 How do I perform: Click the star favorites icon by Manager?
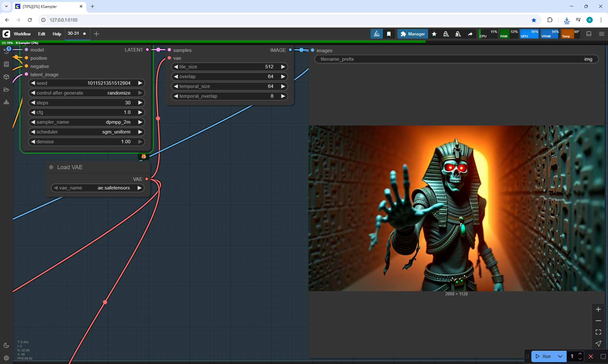click(x=434, y=34)
